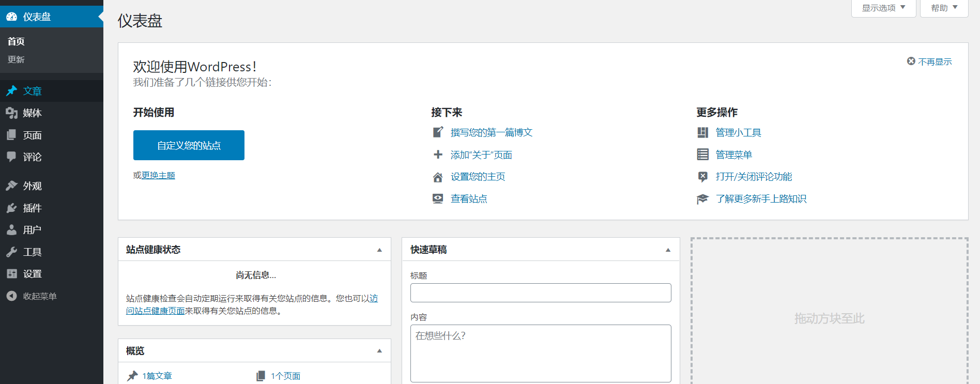
Task: Click the pushpin icon beside 1篇文章
Action: [133, 376]
